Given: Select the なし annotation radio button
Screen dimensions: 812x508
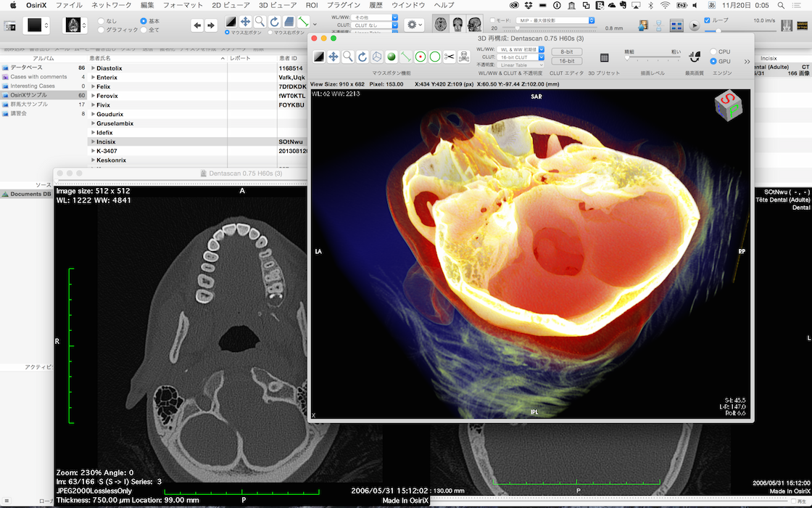Looking at the screenshot, I should (x=101, y=21).
